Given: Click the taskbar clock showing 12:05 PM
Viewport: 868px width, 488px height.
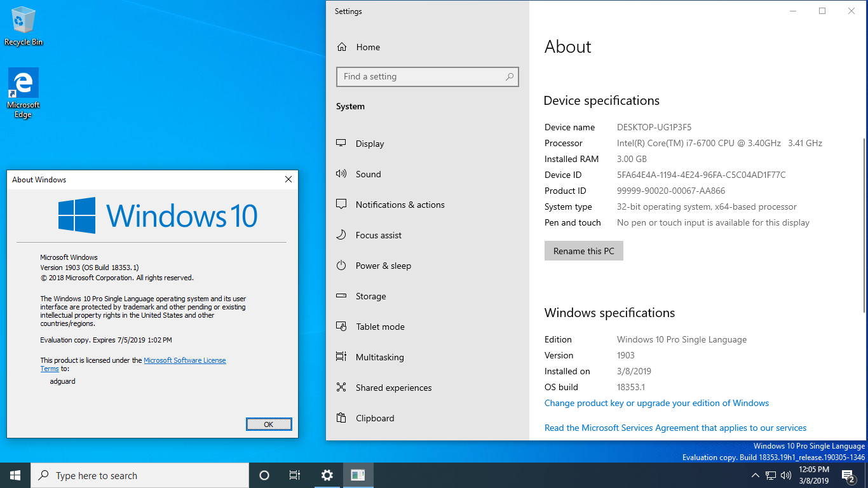Looking at the screenshot, I should [x=813, y=475].
